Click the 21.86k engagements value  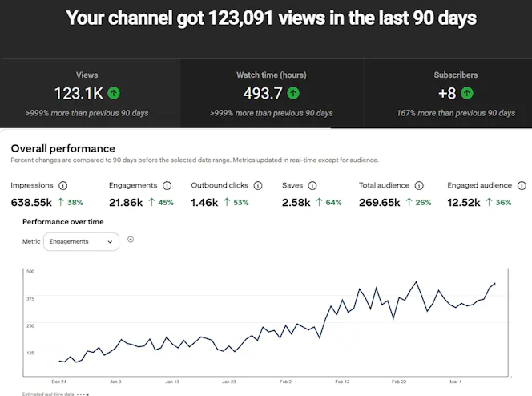click(x=126, y=203)
